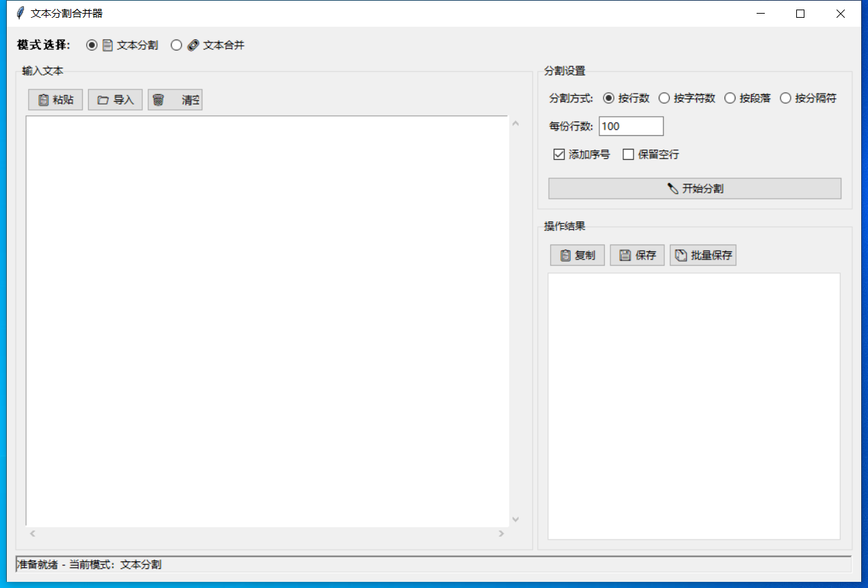Click the horizontal scrollbar right arrow

coord(502,533)
